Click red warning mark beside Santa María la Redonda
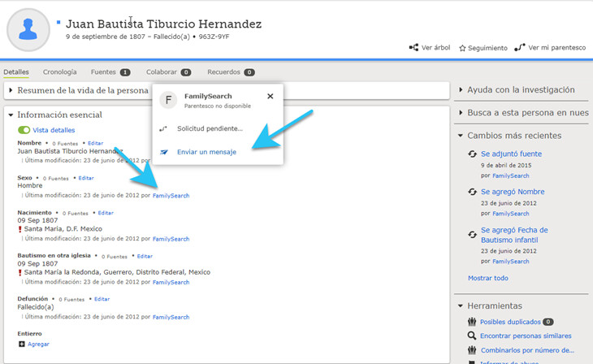 point(20,272)
